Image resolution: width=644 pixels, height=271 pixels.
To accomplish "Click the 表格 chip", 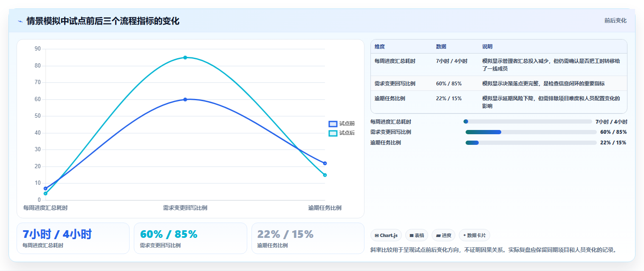I will tap(417, 235).
